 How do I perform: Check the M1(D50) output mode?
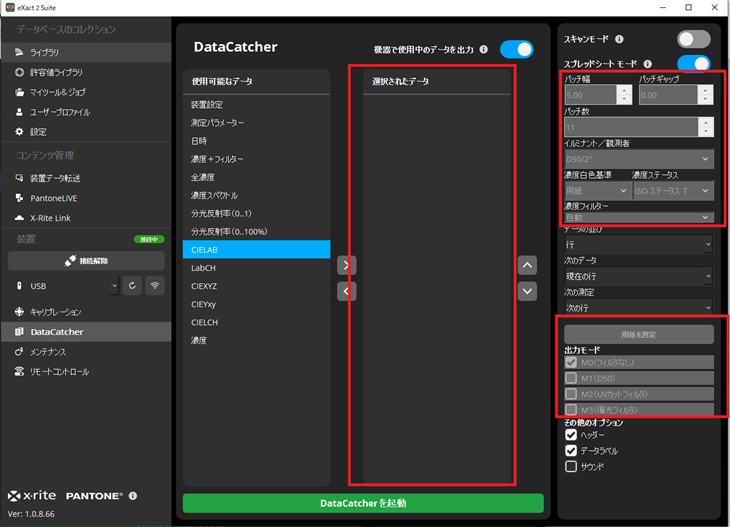pos(571,378)
